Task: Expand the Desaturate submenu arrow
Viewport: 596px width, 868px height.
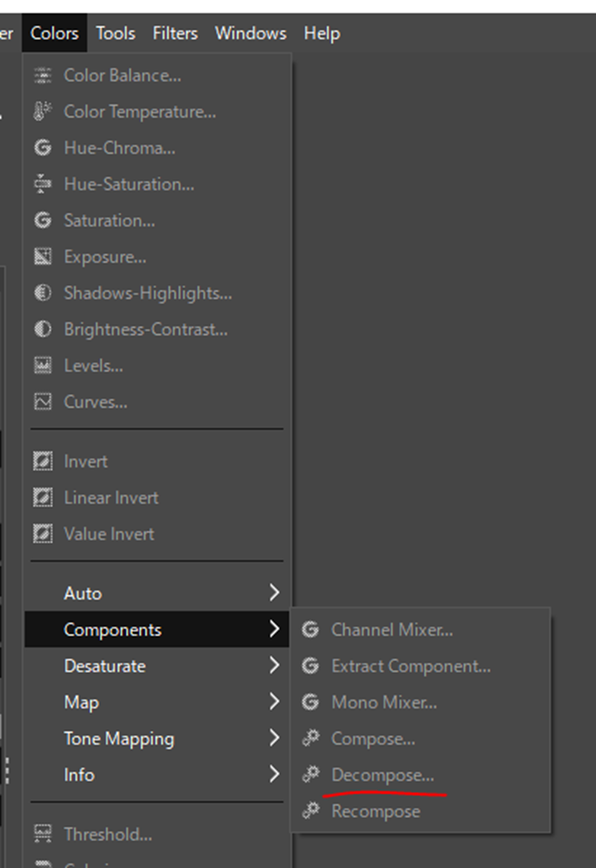Action: point(273,665)
